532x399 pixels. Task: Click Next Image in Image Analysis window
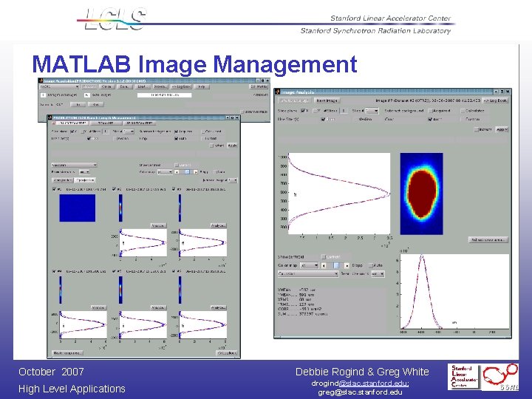click(327, 100)
